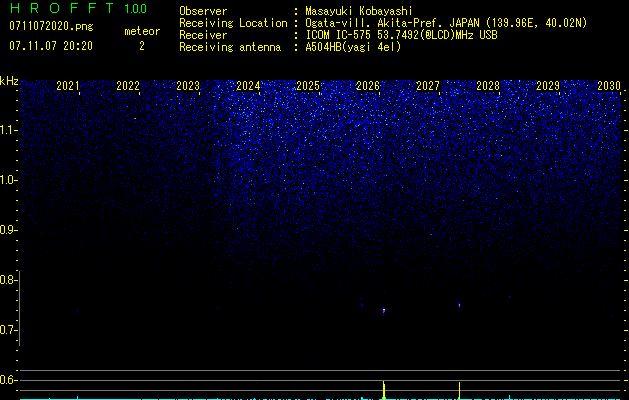The image size is (629, 400).
Task: Click the 2029 time axis marker
Action: point(548,85)
